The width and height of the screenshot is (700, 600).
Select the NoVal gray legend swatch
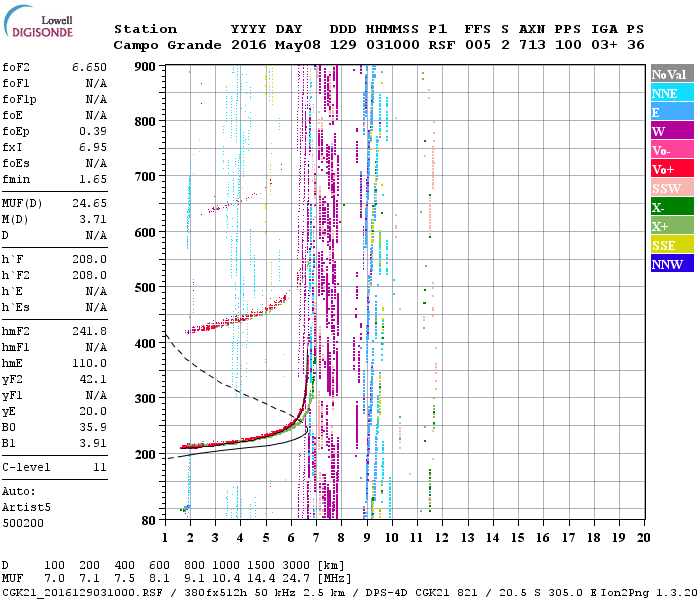pyautogui.click(x=672, y=74)
